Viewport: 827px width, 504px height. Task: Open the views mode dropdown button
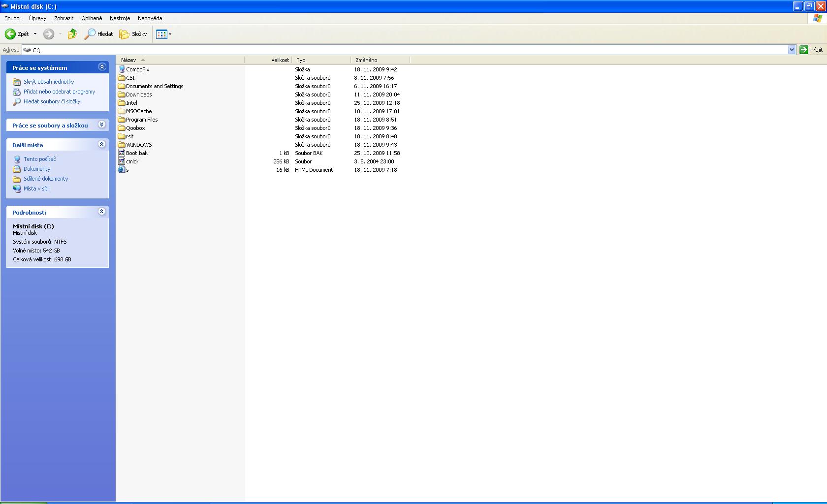164,34
